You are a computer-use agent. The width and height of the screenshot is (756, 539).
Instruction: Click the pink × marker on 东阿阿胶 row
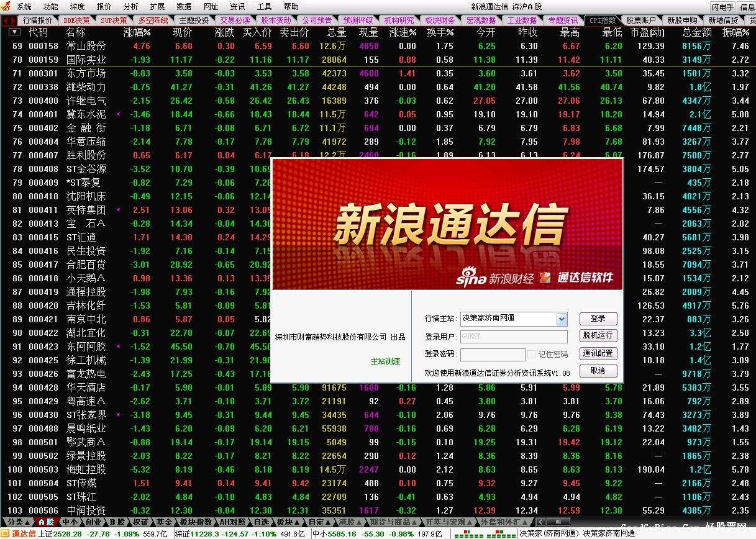[x=118, y=346]
